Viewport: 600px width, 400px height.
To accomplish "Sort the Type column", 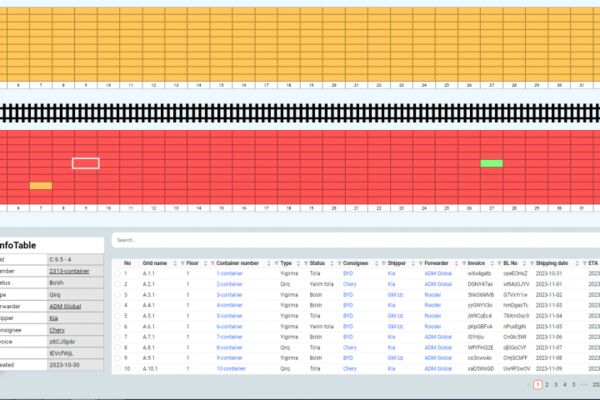I will pos(298,263).
